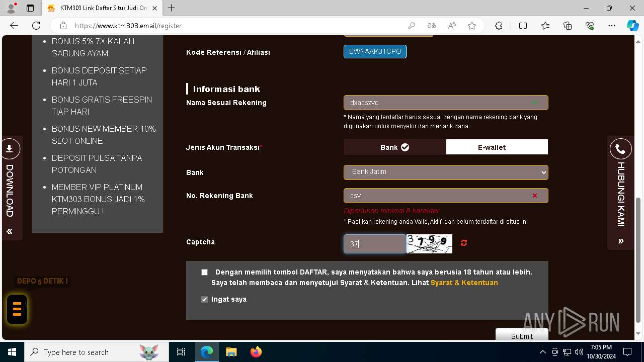This screenshot has width=644, height=362.
Task: Open the volume control tray icon
Action: (579, 352)
